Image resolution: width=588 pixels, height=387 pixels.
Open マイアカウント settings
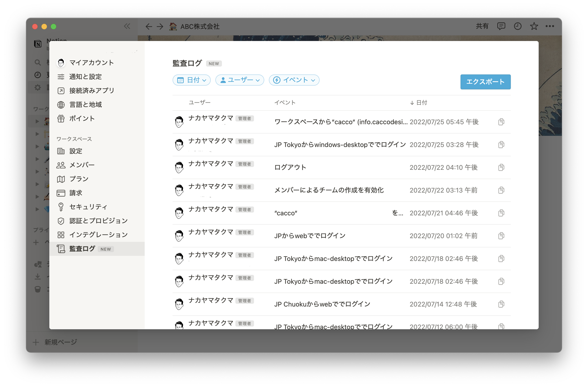91,63
